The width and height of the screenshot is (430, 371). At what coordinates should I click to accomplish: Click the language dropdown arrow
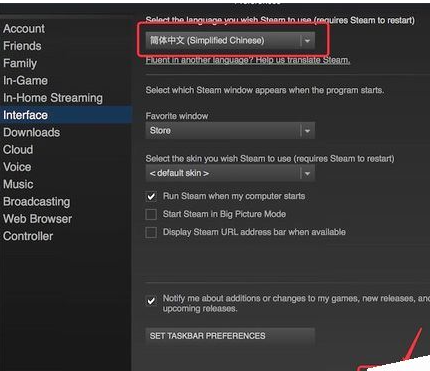(307, 41)
